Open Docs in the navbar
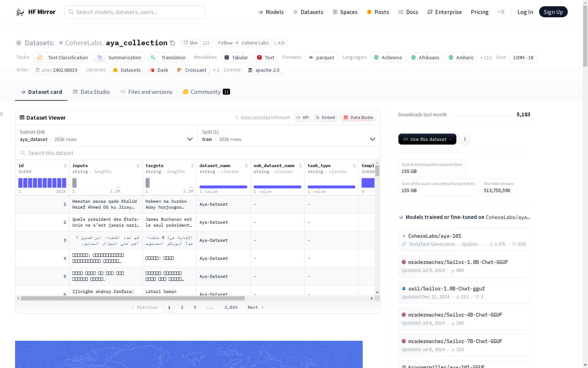Image resolution: width=588 pixels, height=368 pixels. pyautogui.click(x=408, y=12)
